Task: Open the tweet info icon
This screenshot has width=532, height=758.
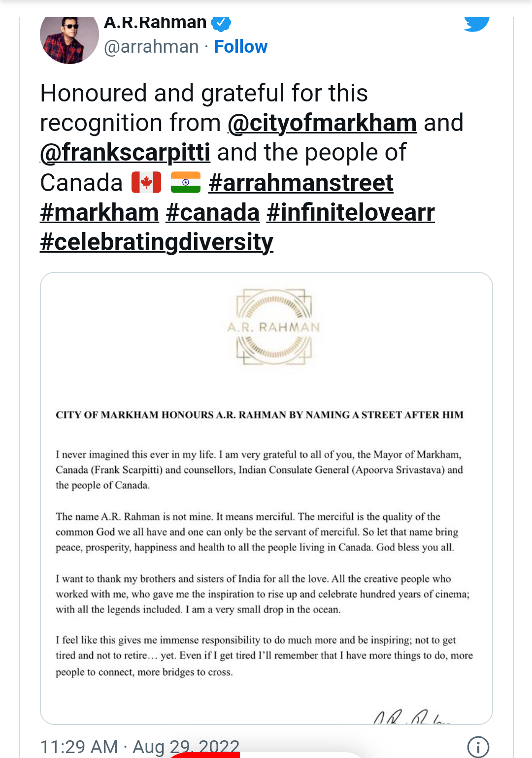Action: tap(478, 747)
